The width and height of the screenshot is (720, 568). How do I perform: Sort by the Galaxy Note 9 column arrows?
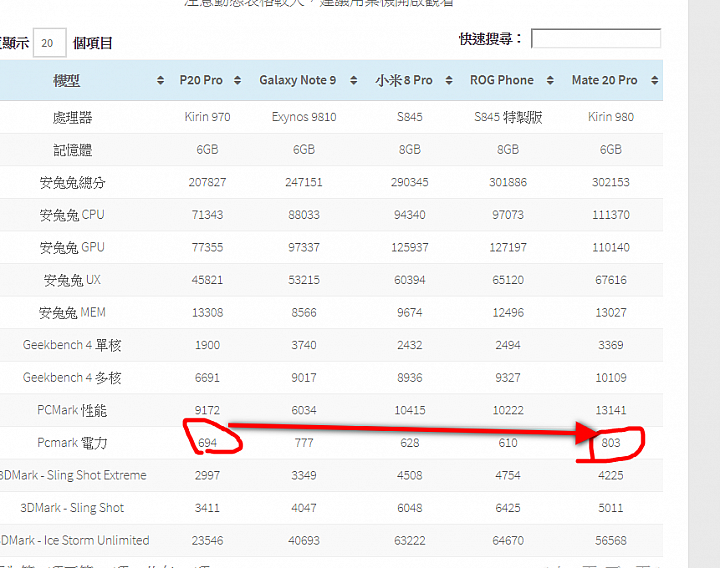tap(354, 80)
